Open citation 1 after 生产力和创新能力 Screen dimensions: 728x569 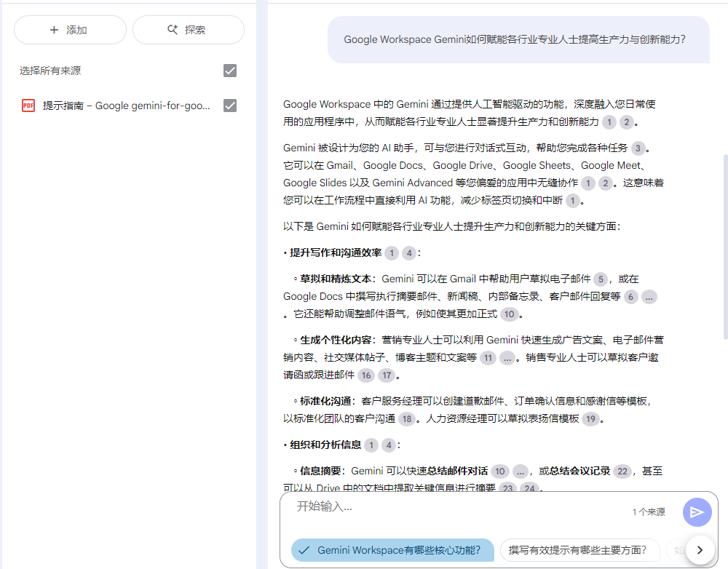tap(609, 122)
